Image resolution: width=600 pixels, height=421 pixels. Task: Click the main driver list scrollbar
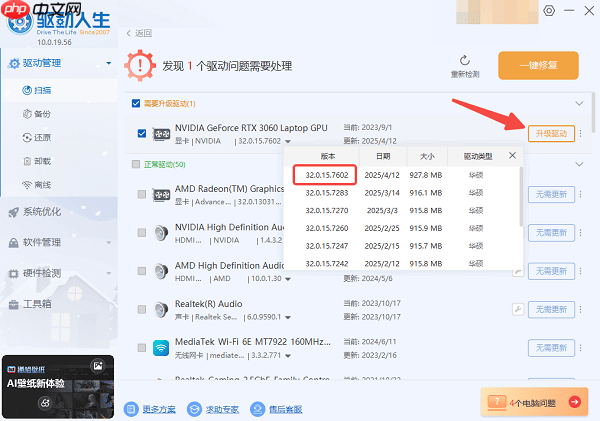[x=593, y=113]
